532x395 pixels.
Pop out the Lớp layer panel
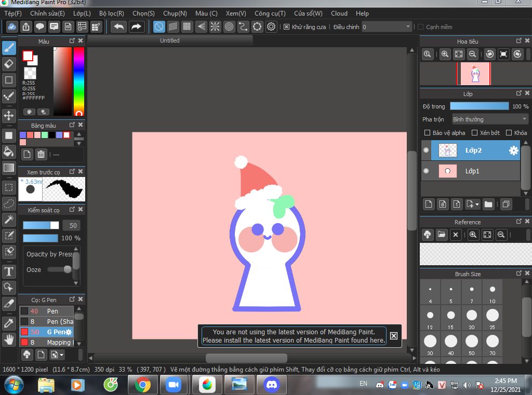pyautogui.click(x=518, y=93)
